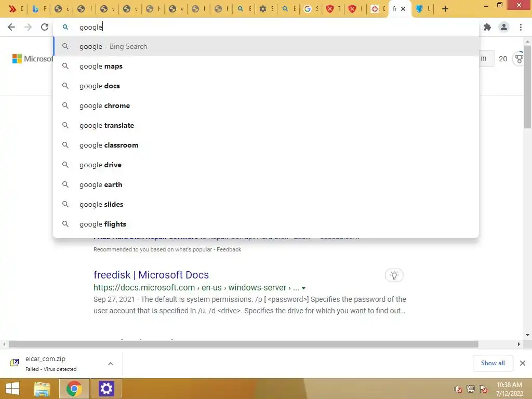Click the lightbulb insight icon by freedisk result
532x399 pixels.
[394, 275]
